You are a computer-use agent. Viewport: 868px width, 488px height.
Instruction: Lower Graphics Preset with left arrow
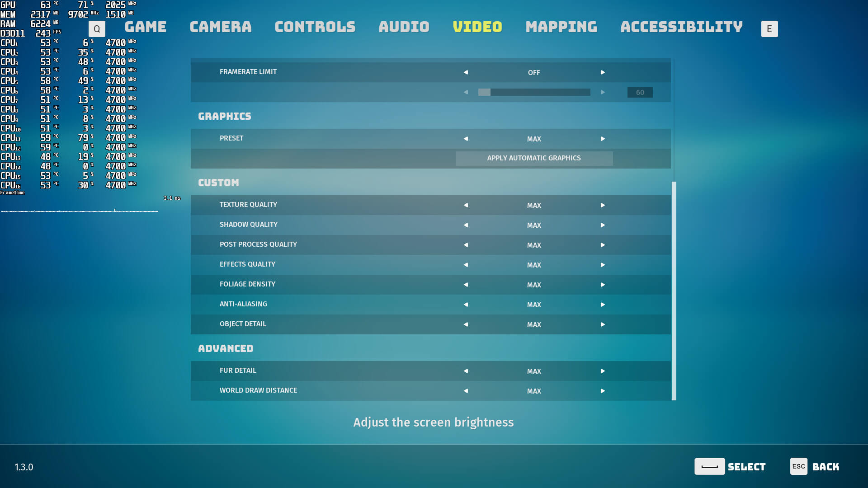466,139
